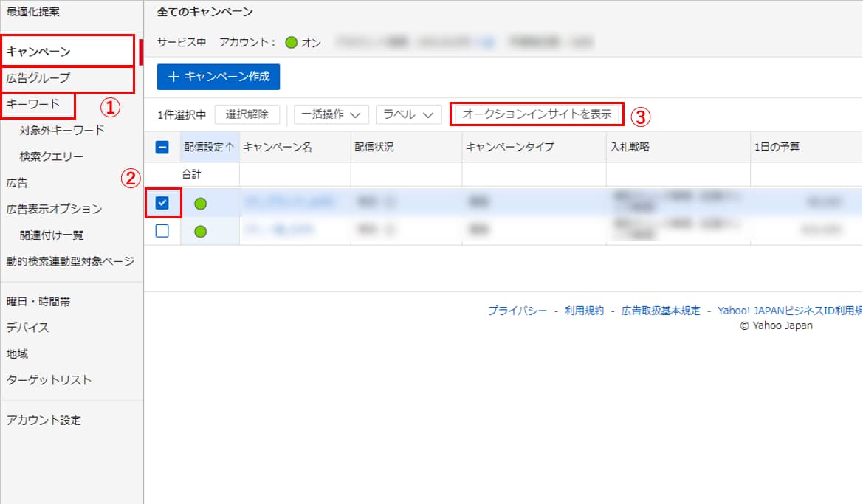Click the 選択解除 button

click(x=247, y=115)
